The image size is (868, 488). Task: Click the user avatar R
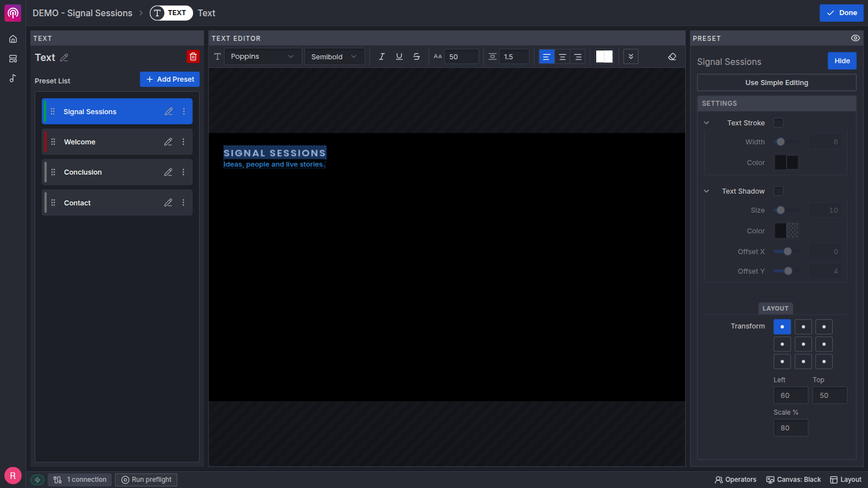tap(13, 476)
